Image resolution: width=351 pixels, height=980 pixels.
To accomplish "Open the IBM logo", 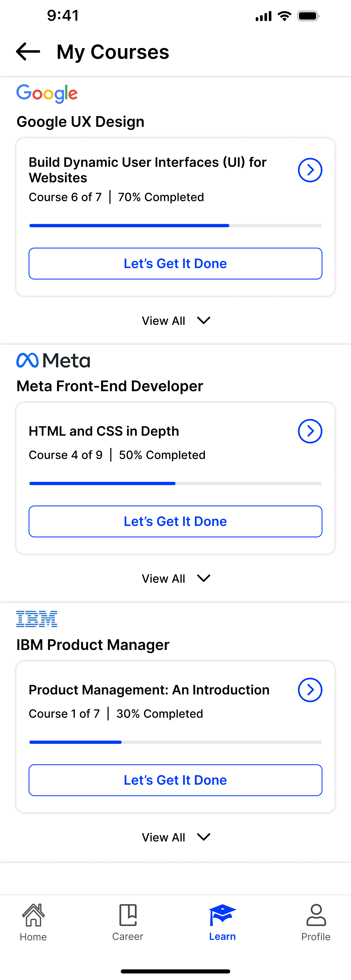I will click(37, 619).
